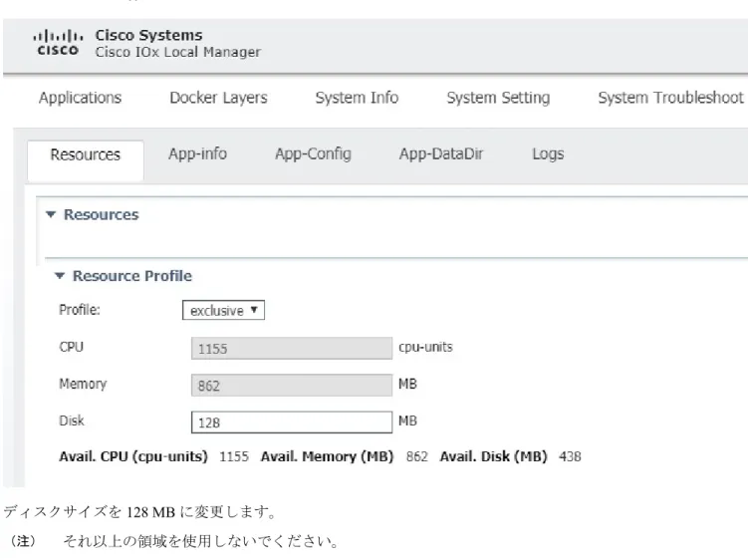
Task: Click the Memory field label
Action: click(x=83, y=384)
